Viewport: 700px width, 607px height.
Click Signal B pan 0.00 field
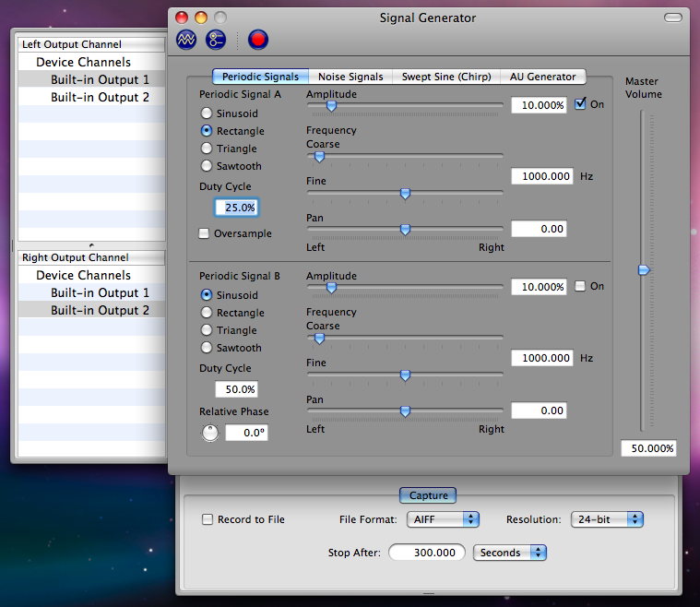coord(539,411)
